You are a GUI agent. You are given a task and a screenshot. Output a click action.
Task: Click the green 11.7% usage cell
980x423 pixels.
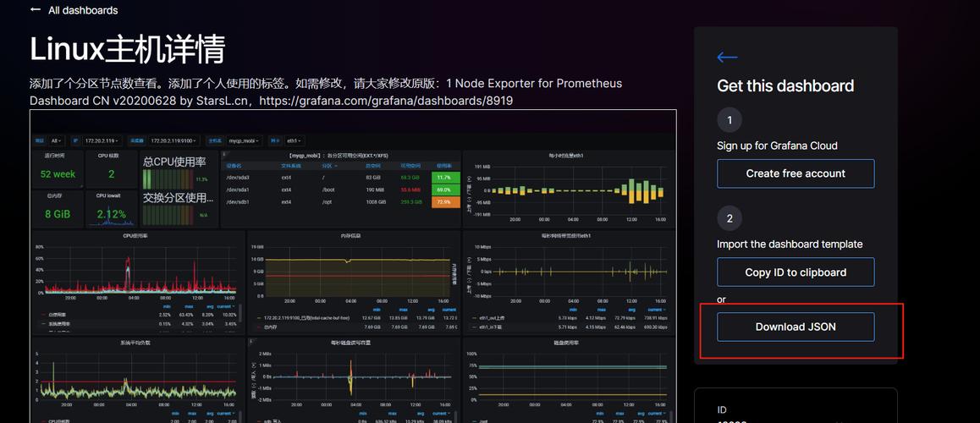pos(445,178)
